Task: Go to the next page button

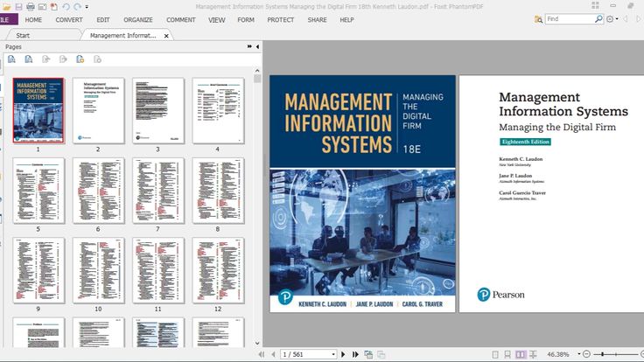Action: point(343,354)
